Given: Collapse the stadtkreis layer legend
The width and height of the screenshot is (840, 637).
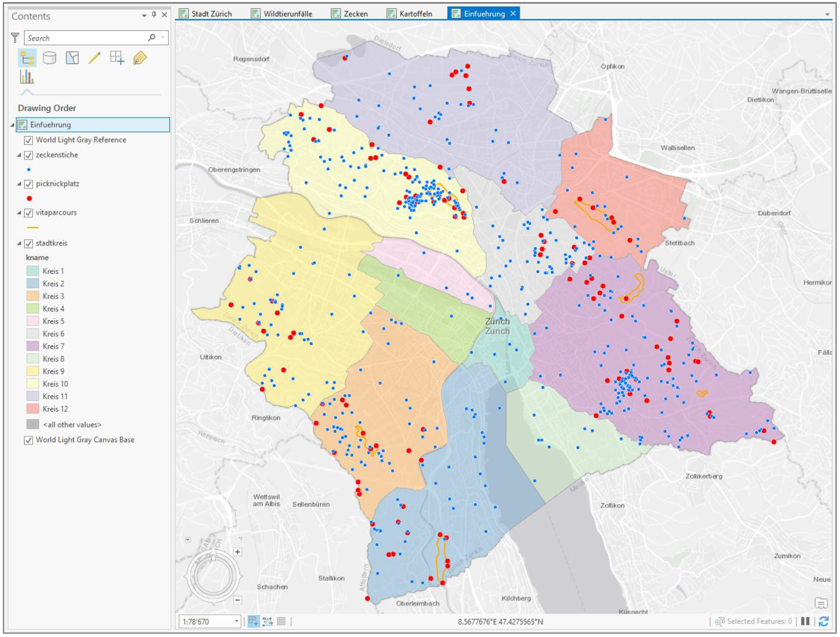Looking at the screenshot, I should (x=19, y=243).
